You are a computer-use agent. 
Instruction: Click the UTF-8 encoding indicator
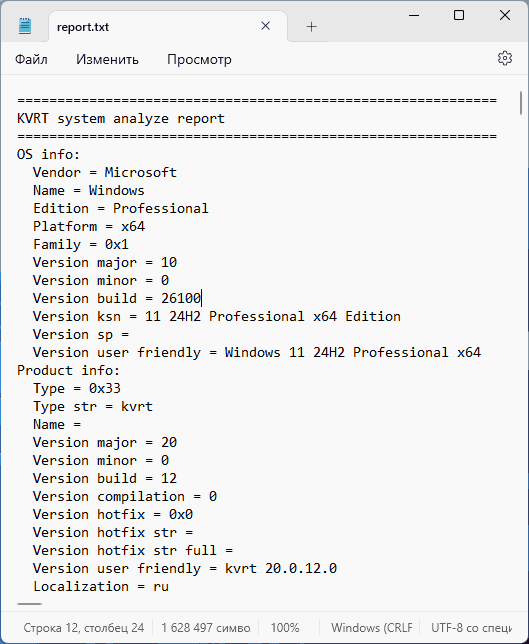(472, 628)
